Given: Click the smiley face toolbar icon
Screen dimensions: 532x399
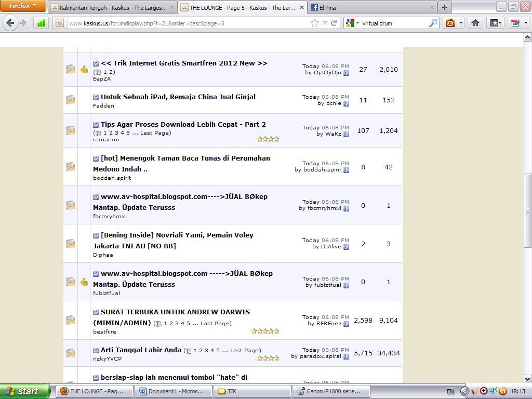Looking at the screenshot, I should click(x=450, y=23).
